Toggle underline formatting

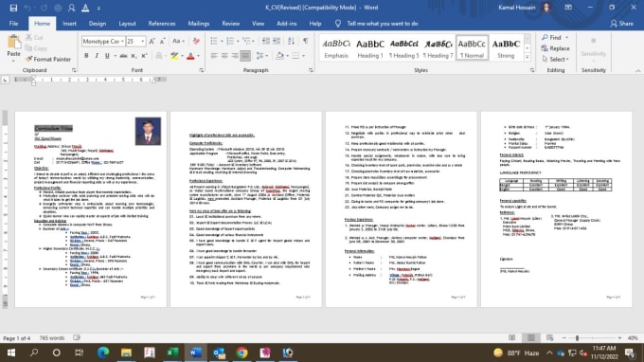coord(107,56)
